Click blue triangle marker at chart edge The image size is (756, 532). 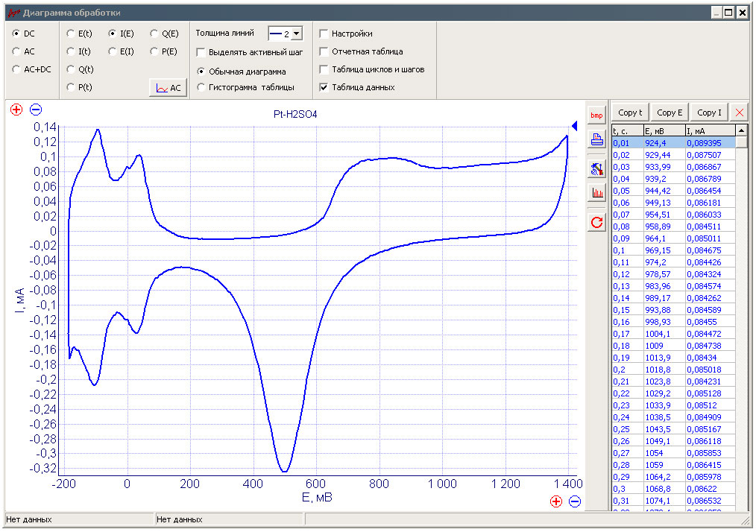click(574, 126)
